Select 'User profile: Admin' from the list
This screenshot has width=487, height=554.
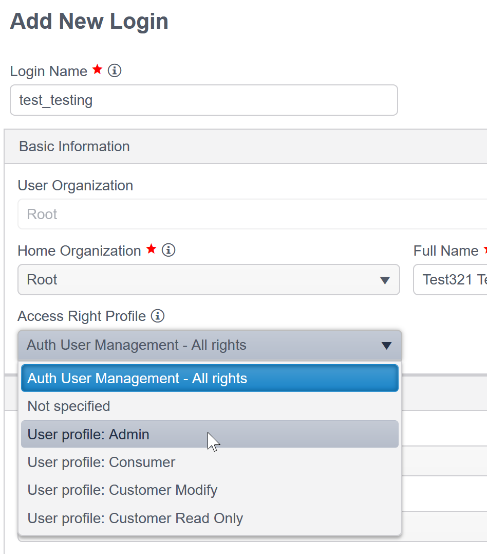[x=210, y=434]
